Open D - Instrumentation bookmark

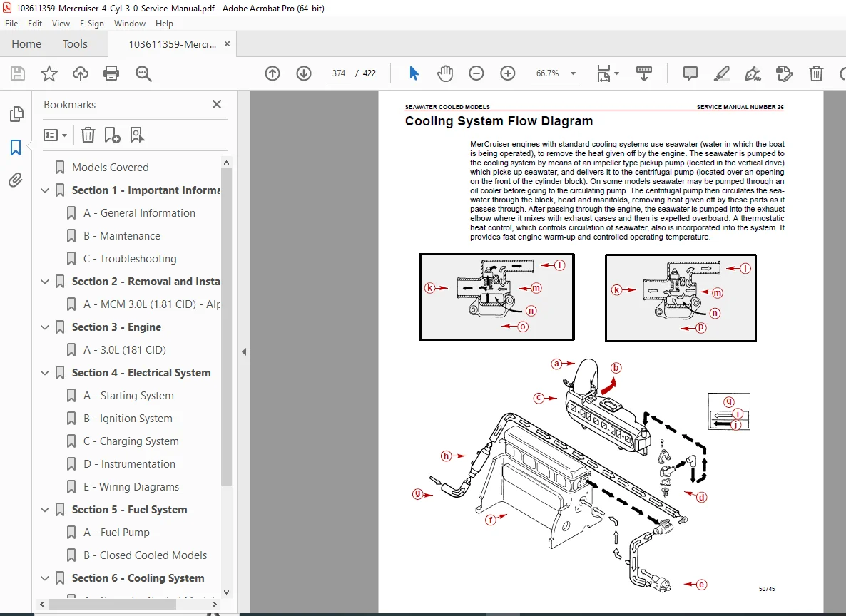pyautogui.click(x=130, y=464)
